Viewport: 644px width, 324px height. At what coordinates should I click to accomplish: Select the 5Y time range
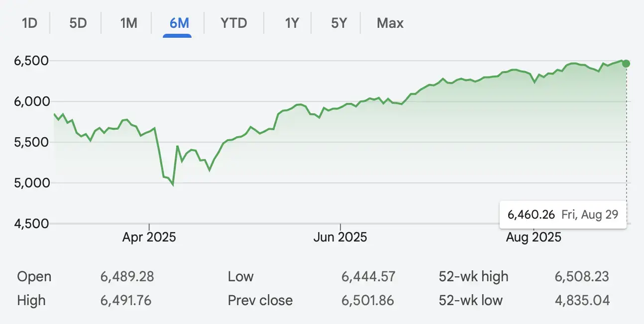pos(339,23)
